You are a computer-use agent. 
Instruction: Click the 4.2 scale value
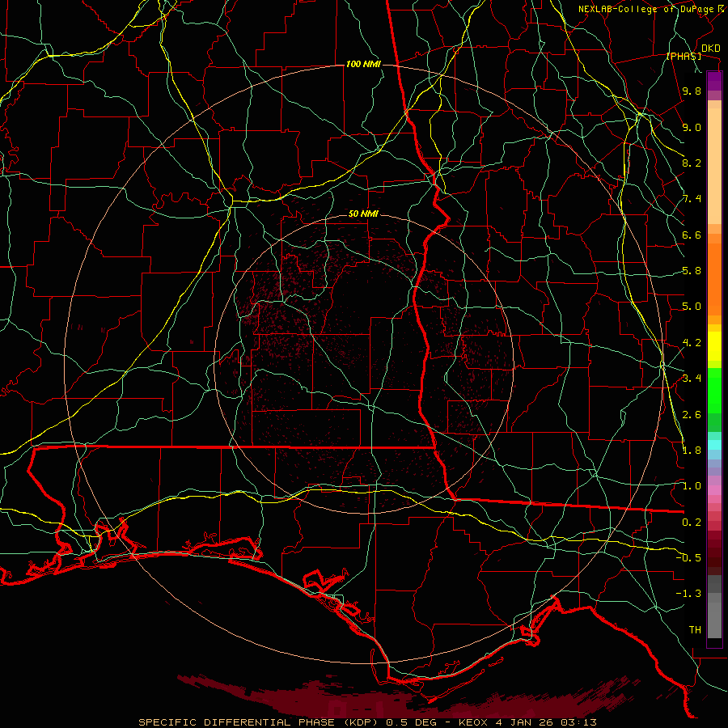[692, 343]
